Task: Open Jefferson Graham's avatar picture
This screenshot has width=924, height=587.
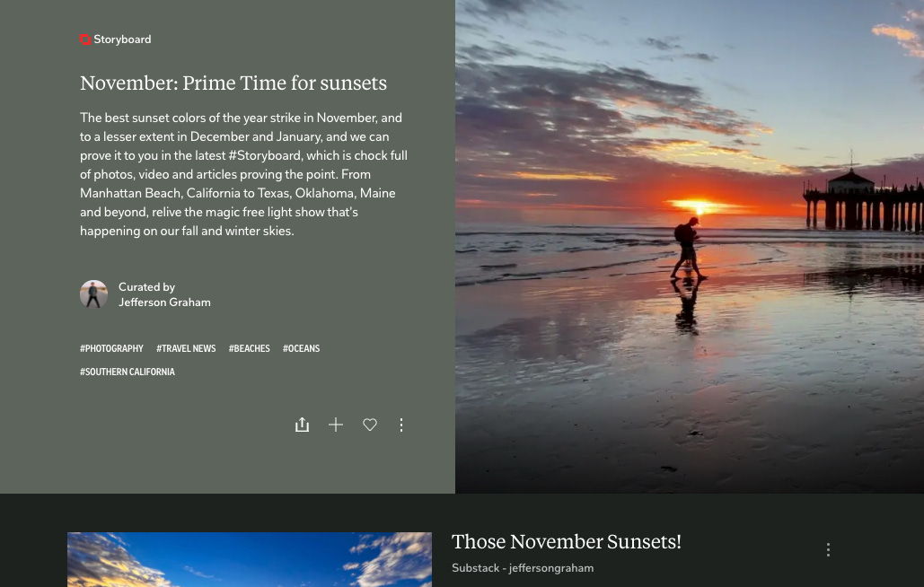Action: pyautogui.click(x=93, y=293)
